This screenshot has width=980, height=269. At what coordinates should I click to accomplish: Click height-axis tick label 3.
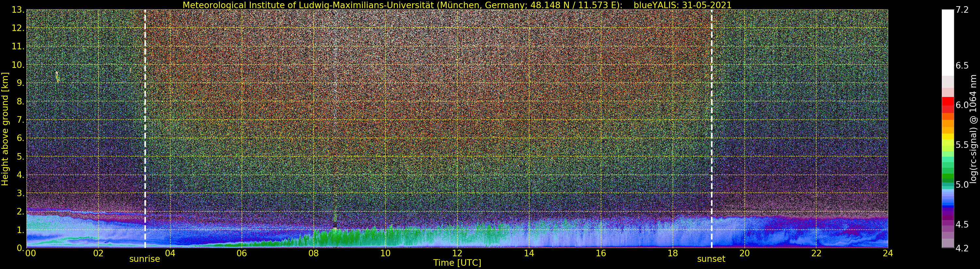pyautogui.click(x=21, y=193)
